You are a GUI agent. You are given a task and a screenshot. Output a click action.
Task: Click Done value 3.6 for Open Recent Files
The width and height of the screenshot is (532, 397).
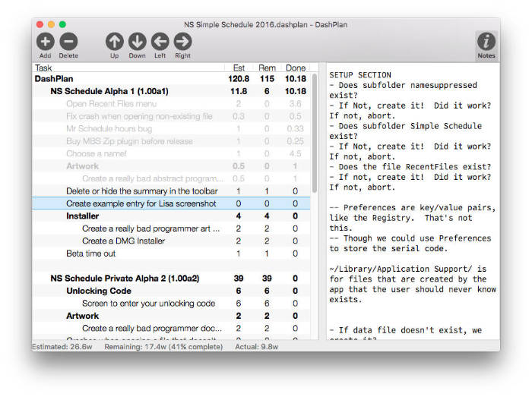click(x=296, y=104)
